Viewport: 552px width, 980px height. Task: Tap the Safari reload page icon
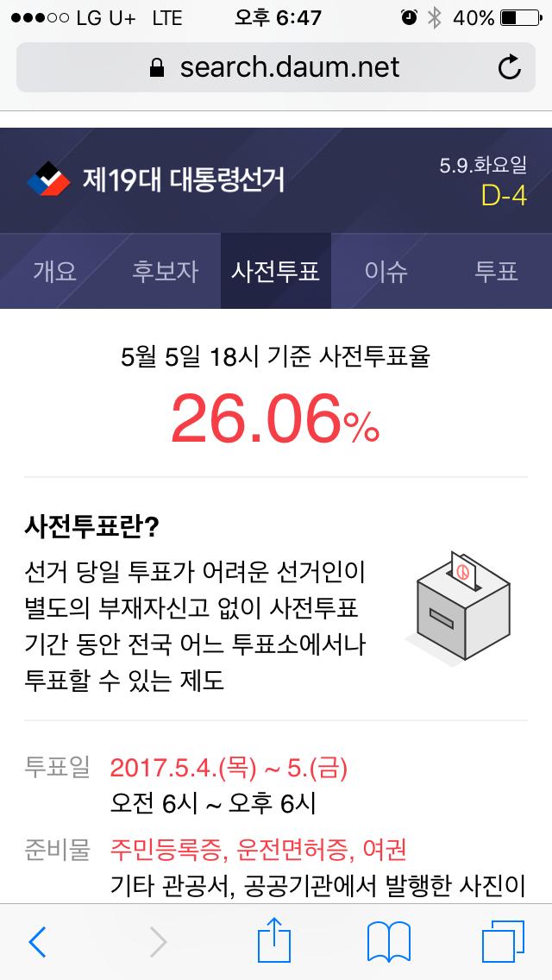510,67
